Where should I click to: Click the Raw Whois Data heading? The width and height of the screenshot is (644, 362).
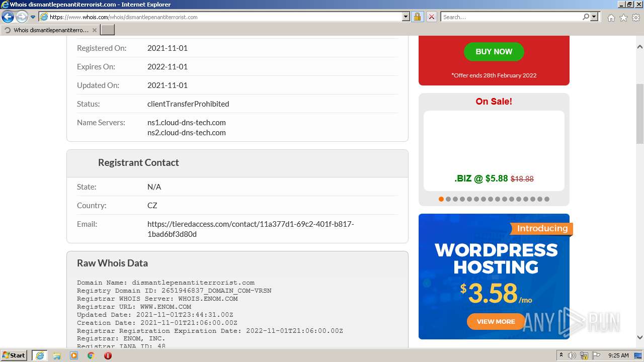[x=112, y=263]
